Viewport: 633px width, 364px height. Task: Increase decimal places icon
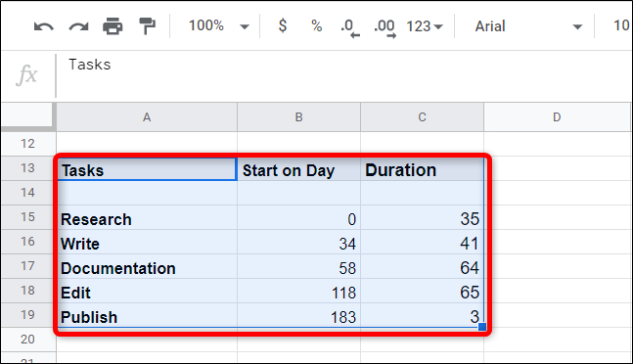tap(384, 28)
